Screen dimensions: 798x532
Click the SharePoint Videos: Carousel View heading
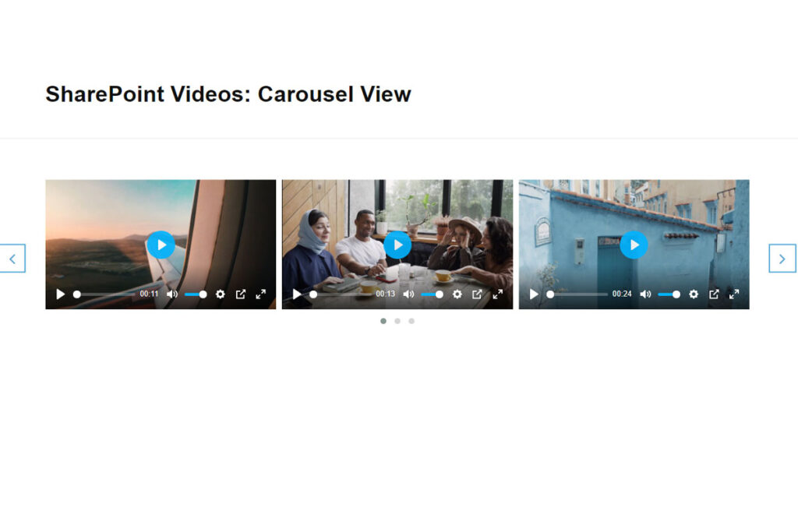(228, 94)
